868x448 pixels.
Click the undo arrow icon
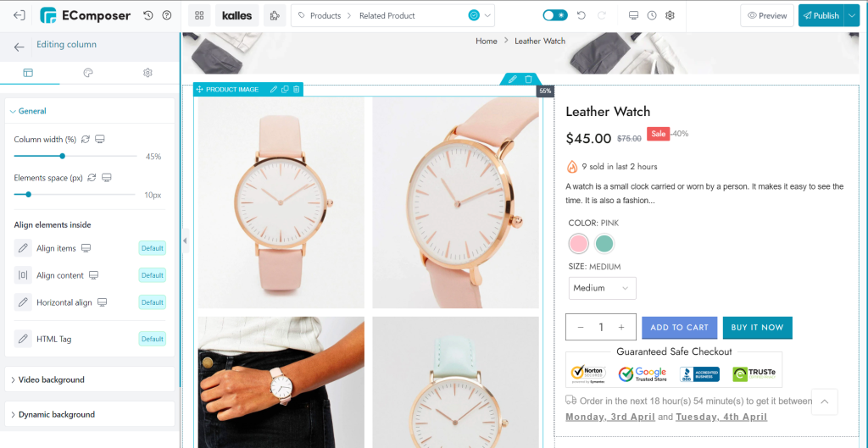click(x=581, y=15)
